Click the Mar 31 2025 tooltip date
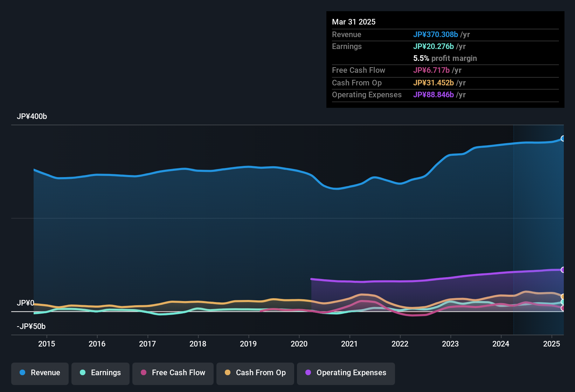The width and height of the screenshot is (575, 392). tap(354, 22)
